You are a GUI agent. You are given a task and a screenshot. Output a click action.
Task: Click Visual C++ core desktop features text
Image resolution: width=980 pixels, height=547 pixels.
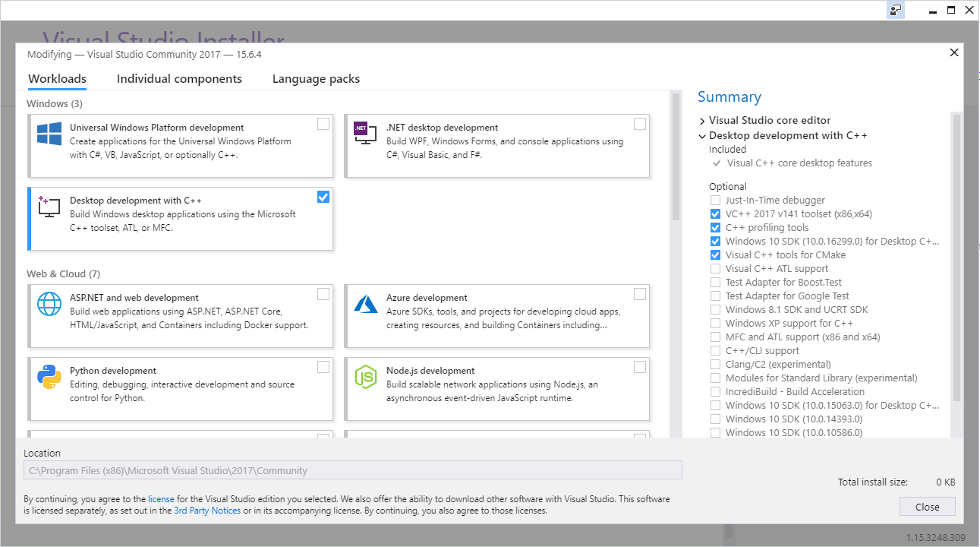coord(799,163)
